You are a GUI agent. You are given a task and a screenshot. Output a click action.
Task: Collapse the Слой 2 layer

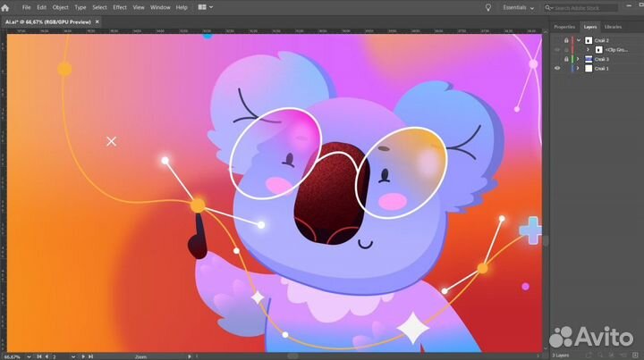(578, 40)
